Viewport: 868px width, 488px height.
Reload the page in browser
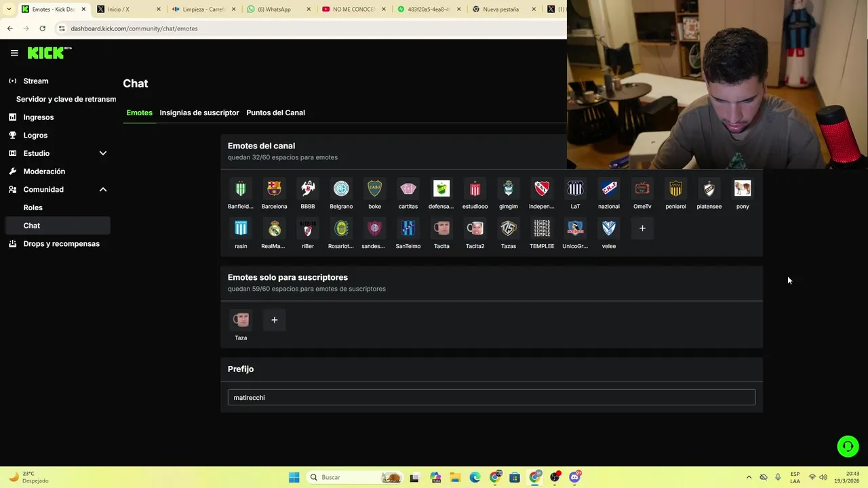pyautogui.click(x=42, y=28)
